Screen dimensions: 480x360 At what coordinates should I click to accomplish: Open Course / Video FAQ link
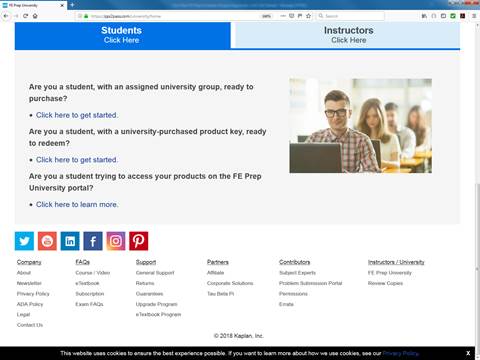pyautogui.click(x=93, y=273)
